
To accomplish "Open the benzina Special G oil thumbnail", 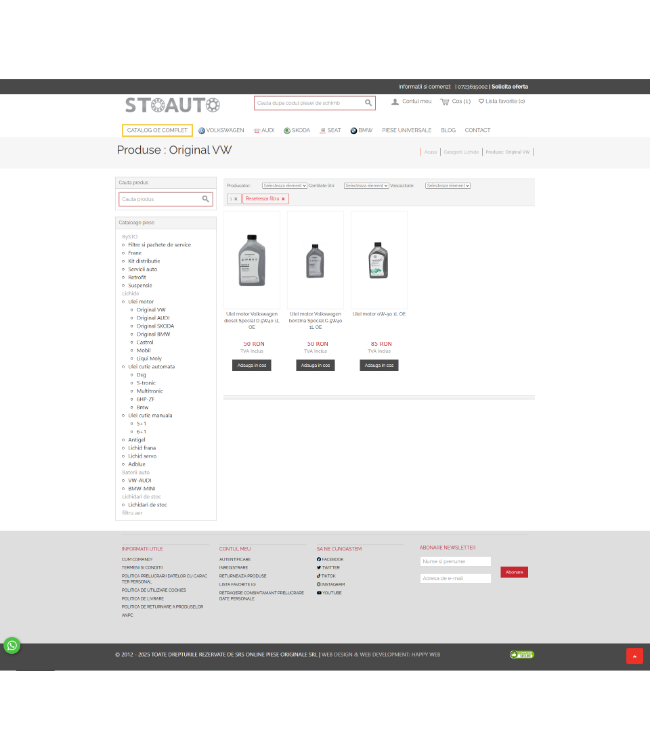I will pos(315,261).
